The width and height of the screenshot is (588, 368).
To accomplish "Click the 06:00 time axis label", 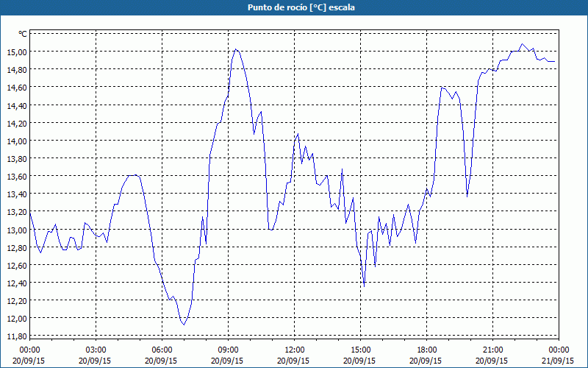I will pos(162,350).
